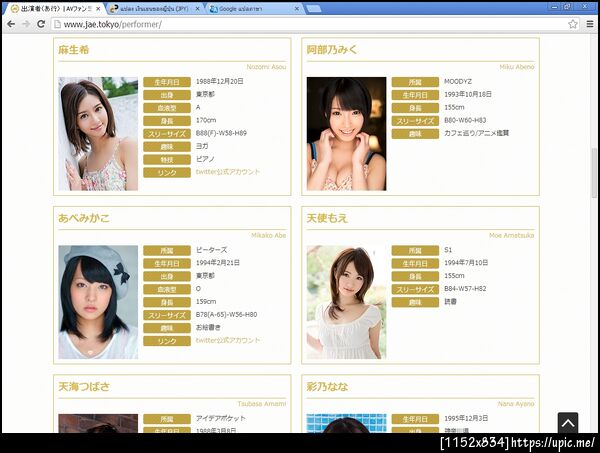Close the JPY converter tab

click(x=197, y=8)
